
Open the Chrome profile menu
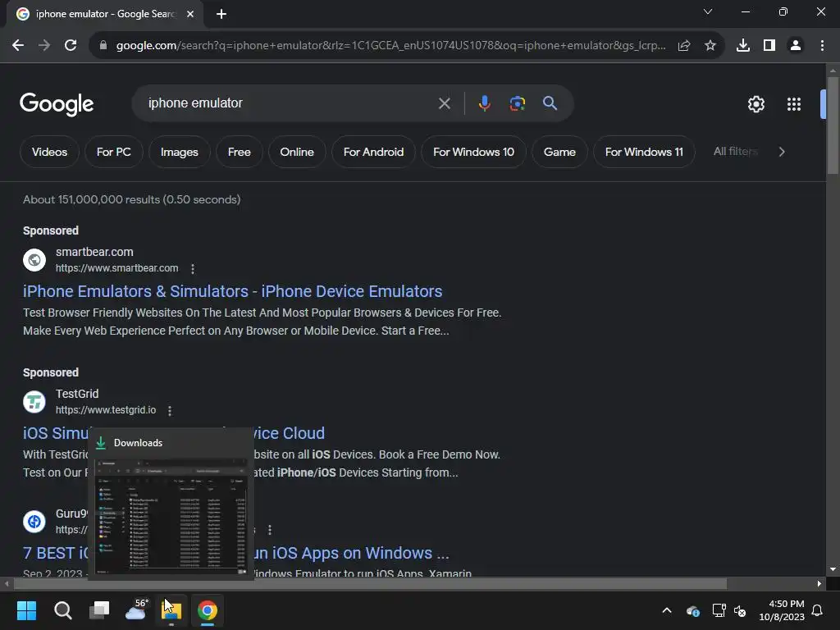point(796,46)
